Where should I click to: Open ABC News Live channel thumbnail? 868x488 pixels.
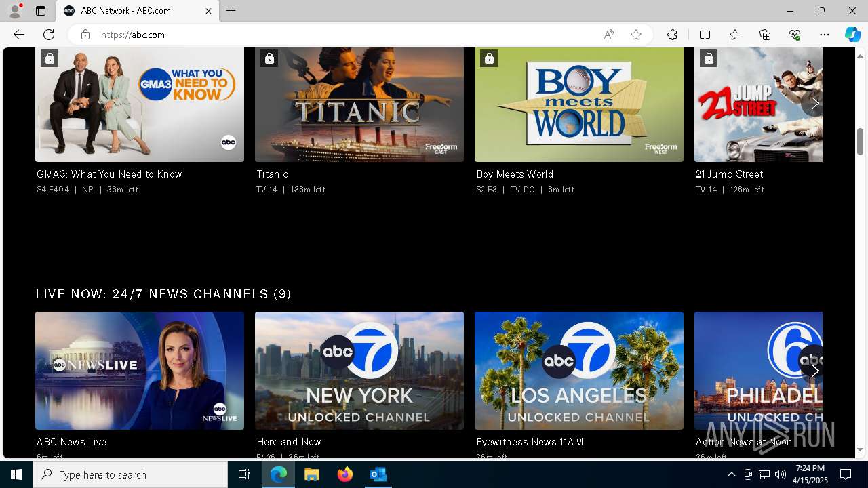pyautogui.click(x=140, y=371)
